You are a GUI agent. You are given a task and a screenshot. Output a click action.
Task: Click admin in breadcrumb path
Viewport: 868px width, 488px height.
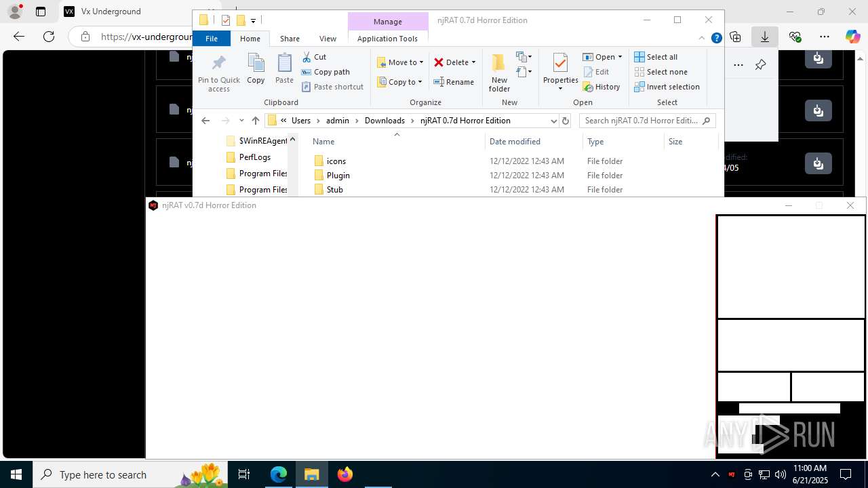(x=338, y=121)
